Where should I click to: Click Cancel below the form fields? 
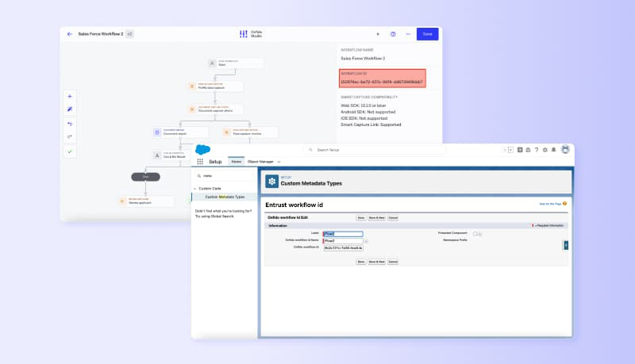pos(393,262)
